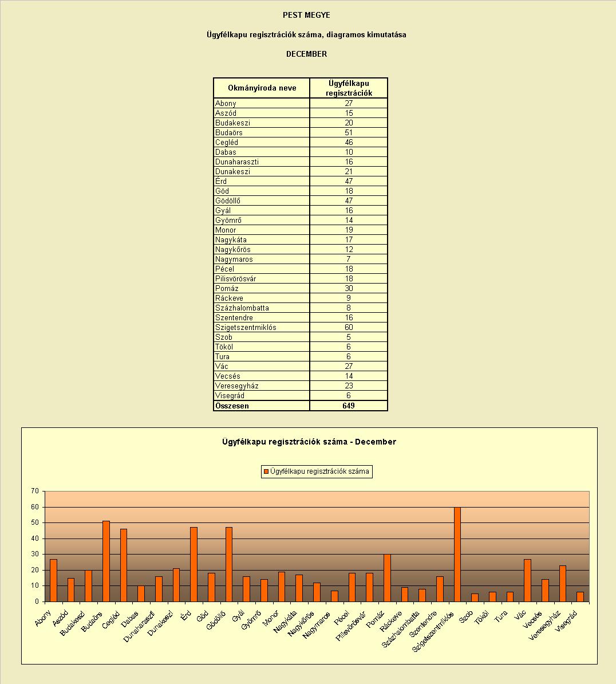This screenshot has height=684, width=616.
Task: Click the 50 label on the chart's vertical axis
Action: (x=35, y=522)
